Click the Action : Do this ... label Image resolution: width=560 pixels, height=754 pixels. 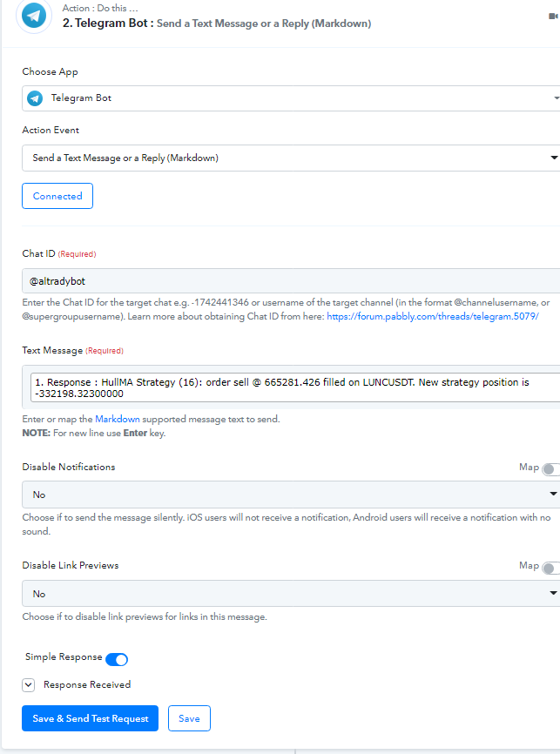pyautogui.click(x=100, y=8)
